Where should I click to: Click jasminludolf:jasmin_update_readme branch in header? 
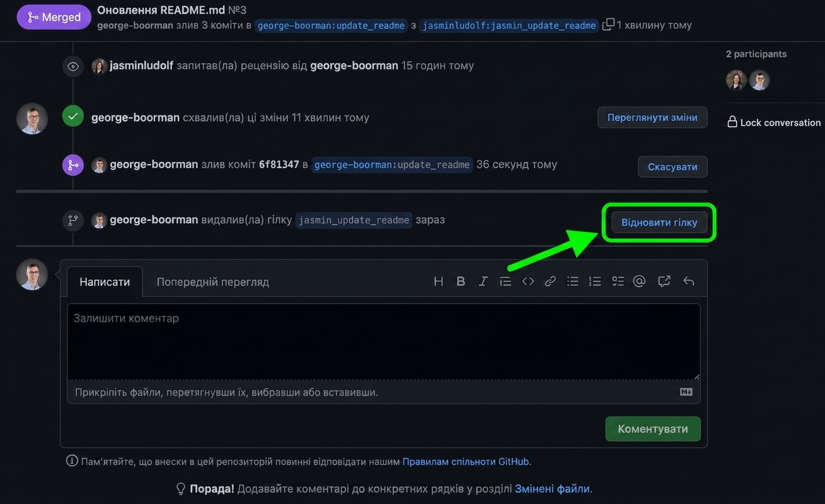click(x=509, y=25)
